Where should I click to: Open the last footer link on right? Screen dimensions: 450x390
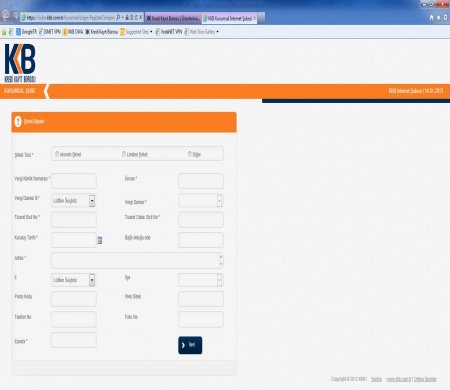[x=425, y=379]
